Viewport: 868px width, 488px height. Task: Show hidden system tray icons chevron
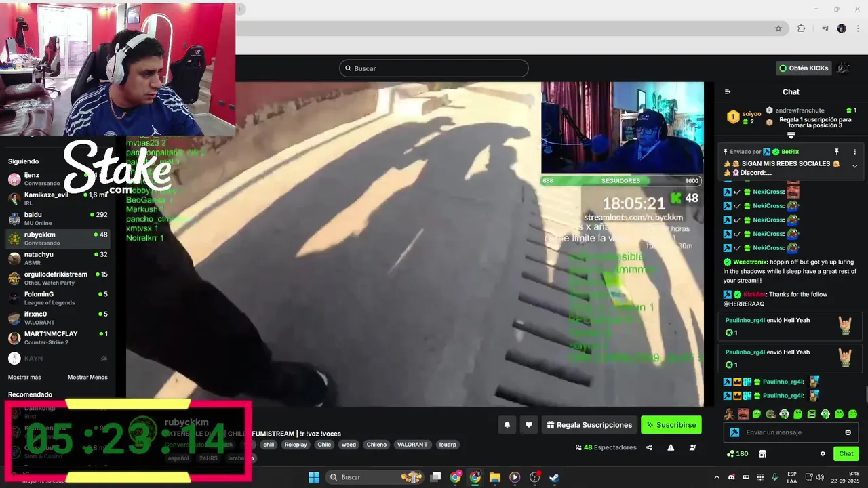point(717,477)
